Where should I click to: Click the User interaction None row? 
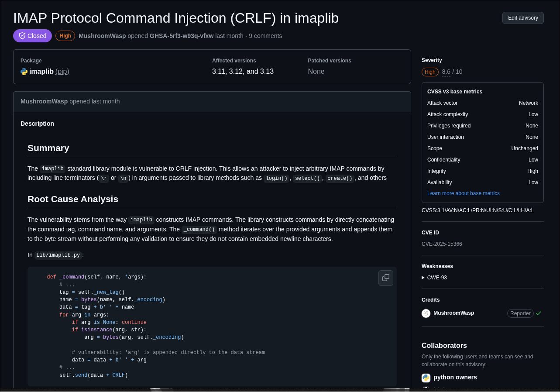[483, 137]
